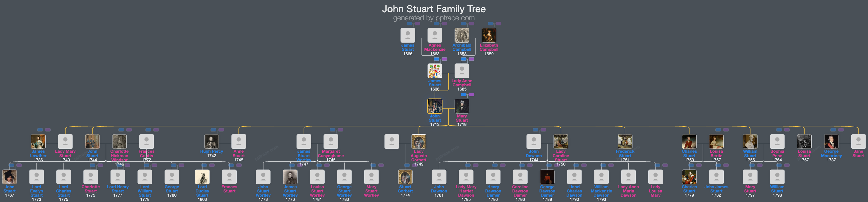Open Anne Stuart 1745 name link
Screen dimensions: 868x202
(x=238, y=154)
